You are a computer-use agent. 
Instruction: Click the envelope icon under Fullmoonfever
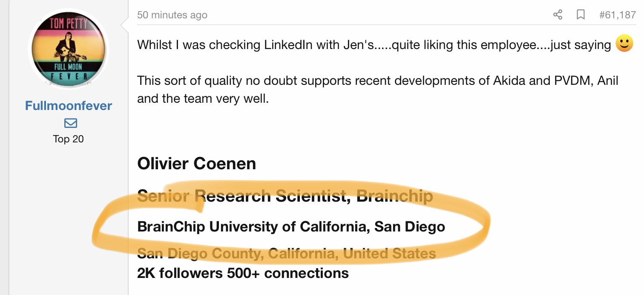70,123
